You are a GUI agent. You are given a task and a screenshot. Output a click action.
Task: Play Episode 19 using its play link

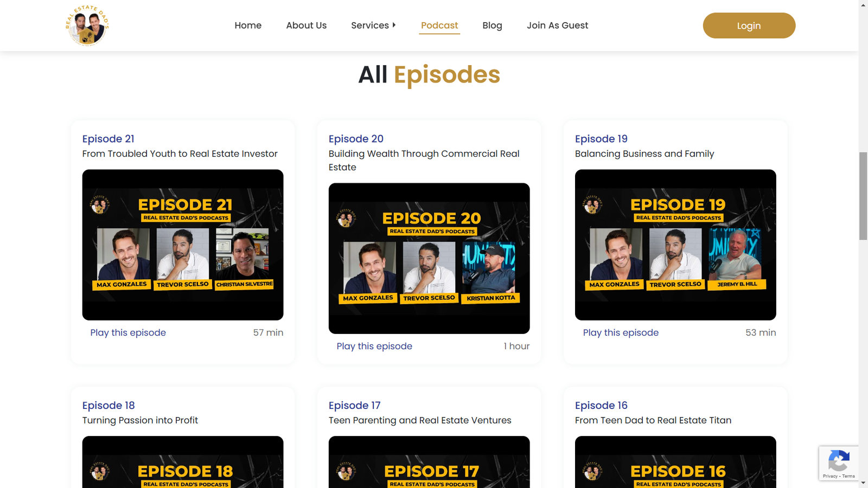[621, 332]
